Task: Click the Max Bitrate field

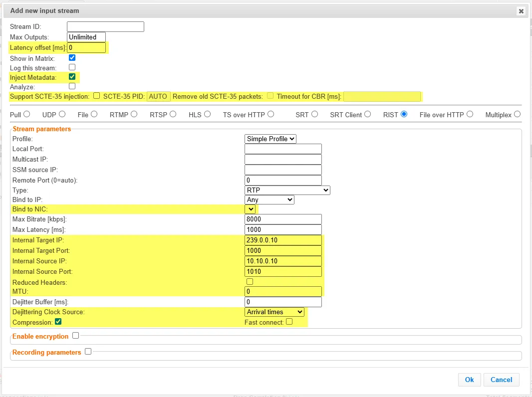Action: click(x=283, y=219)
